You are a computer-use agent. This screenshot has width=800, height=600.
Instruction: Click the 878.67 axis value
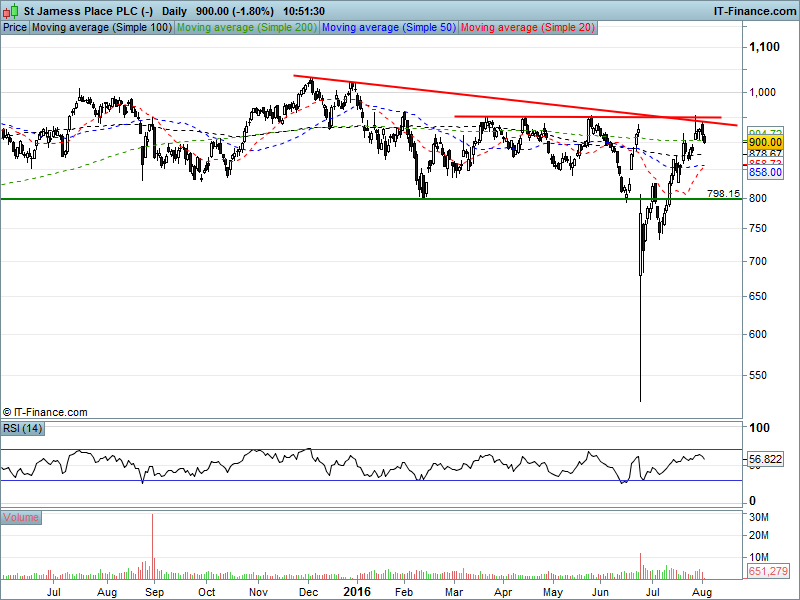pyautogui.click(x=765, y=153)
